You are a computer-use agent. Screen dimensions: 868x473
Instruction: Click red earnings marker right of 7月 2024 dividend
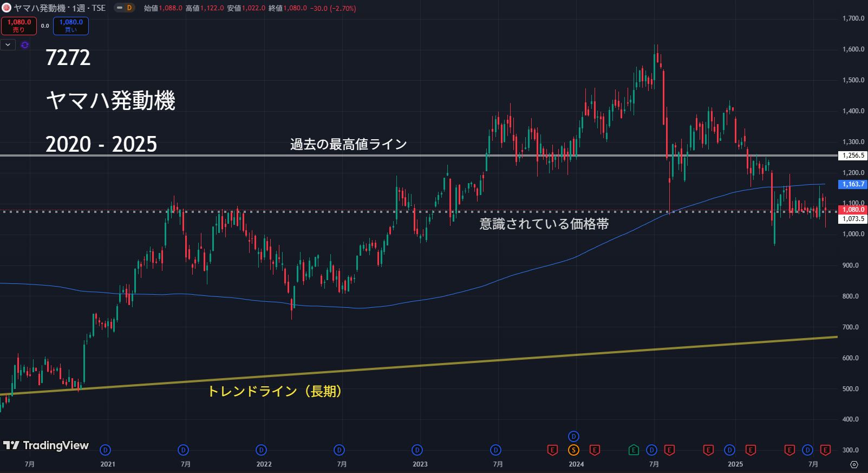click(669, 450)
